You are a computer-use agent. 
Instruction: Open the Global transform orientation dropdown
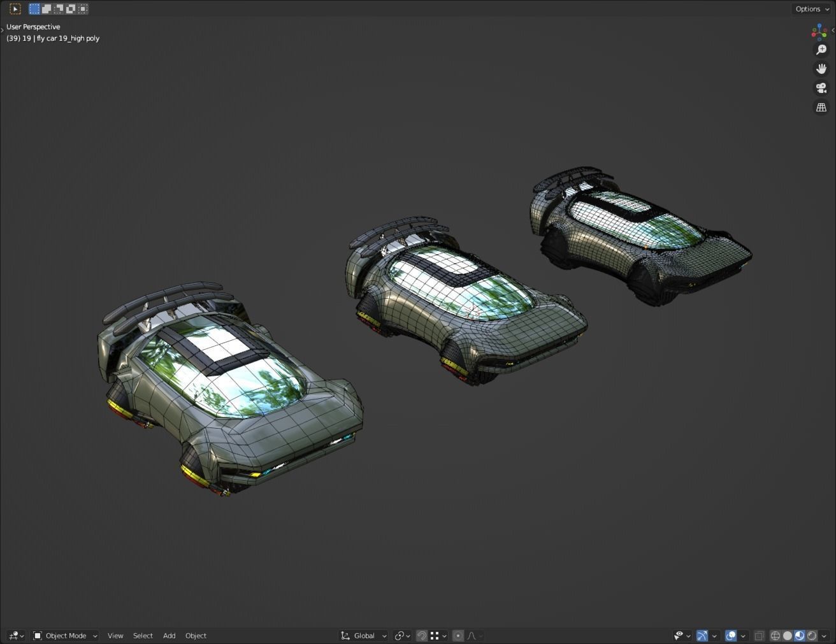click(363, 636)
